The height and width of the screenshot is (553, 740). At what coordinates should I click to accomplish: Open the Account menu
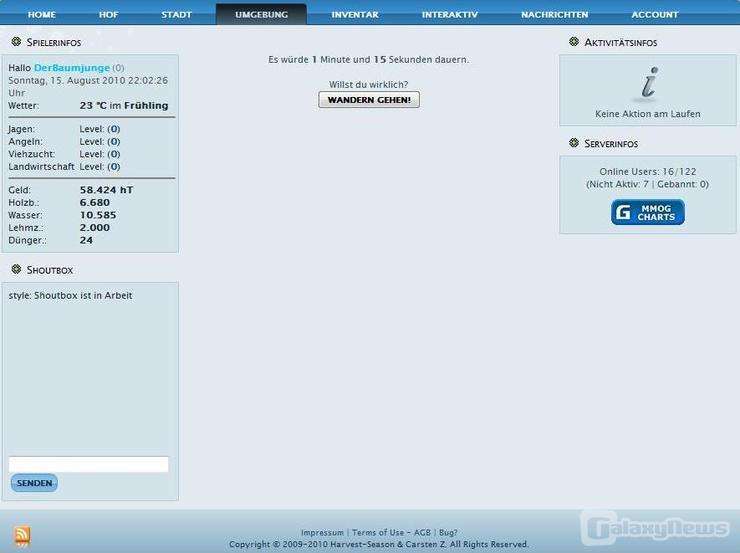click(654, 15)
